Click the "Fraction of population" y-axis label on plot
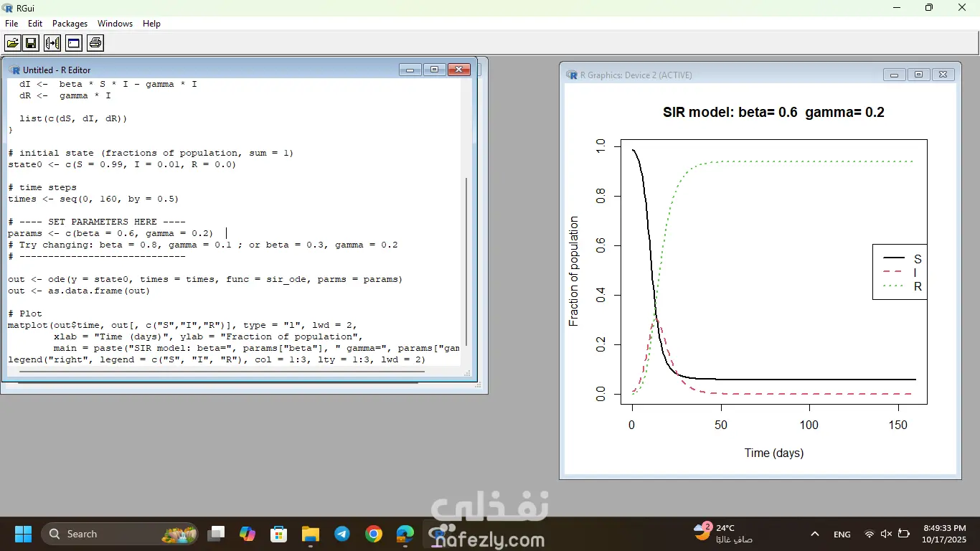Screen dimensions: 980x551 coord(573,271)
